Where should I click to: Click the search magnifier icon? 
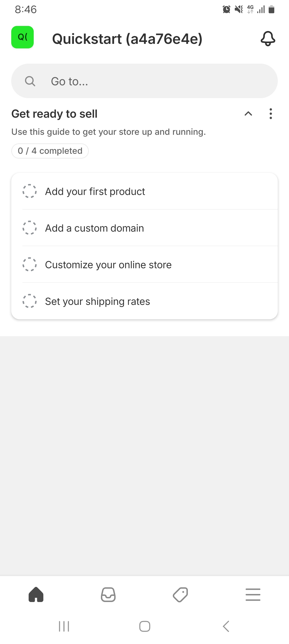30,81
